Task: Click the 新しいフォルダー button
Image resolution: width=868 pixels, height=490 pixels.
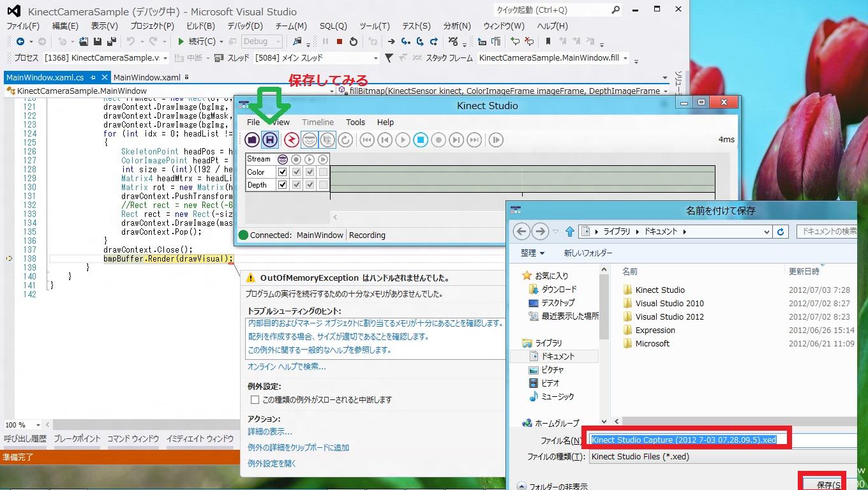Action: coord(588,253)
